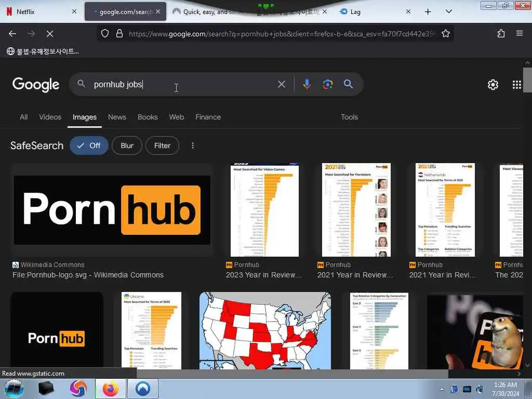Open the blue mountain taskbar app

coord(143,389)
